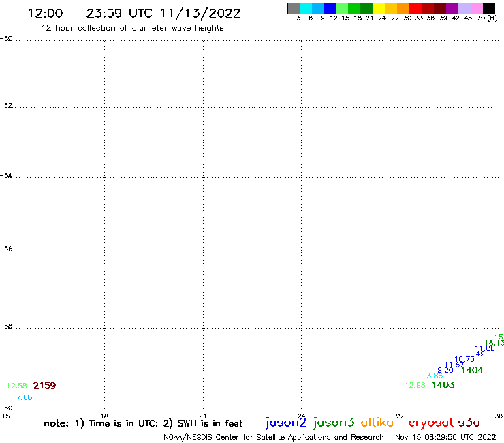Screen dimensions: 504x443
Task: Click the legend scale number 3
Action: [x=298, y=18]
